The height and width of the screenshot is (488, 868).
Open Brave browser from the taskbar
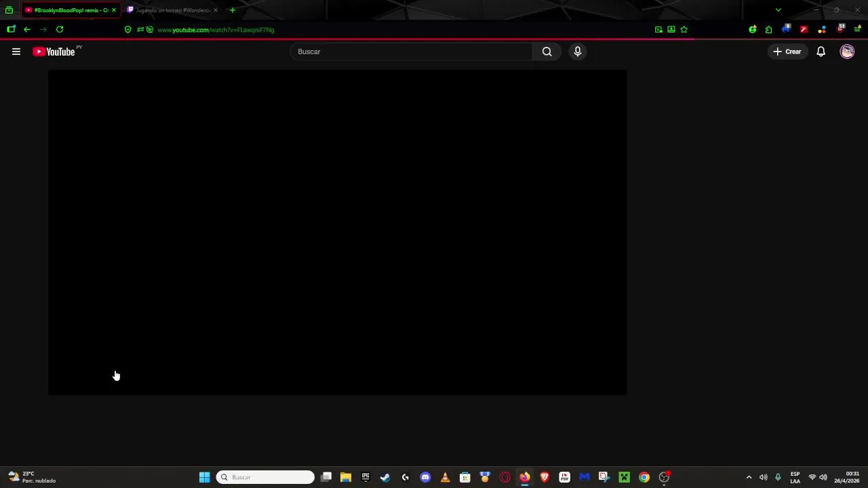[545, 477]
